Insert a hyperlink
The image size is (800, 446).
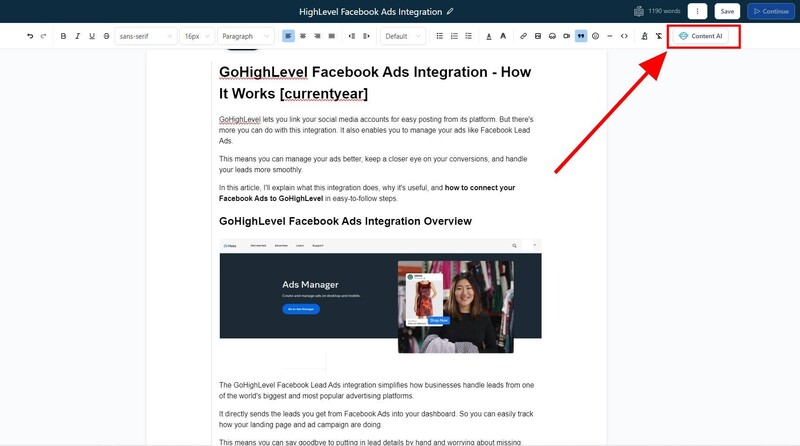pyautogui.click(x=523, y=36)
